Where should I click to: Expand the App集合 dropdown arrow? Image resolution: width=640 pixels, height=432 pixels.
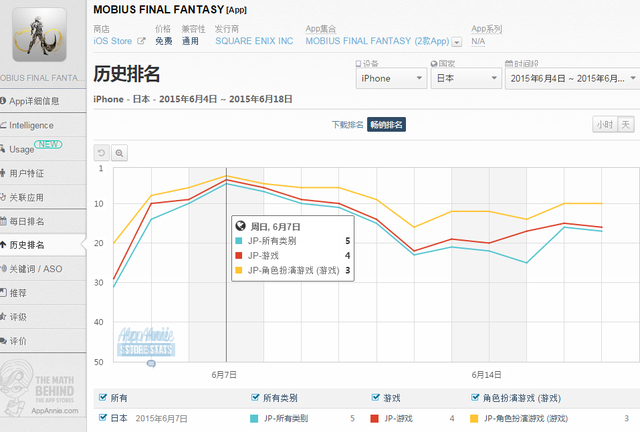tap(457, 42)
